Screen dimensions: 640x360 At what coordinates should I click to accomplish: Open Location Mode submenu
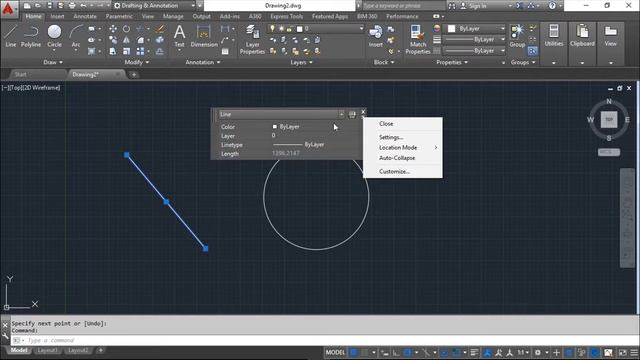[x=402, y=147]
